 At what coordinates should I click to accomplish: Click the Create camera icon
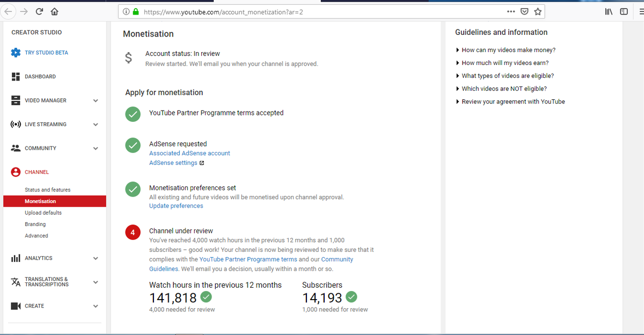click(16, 306)
